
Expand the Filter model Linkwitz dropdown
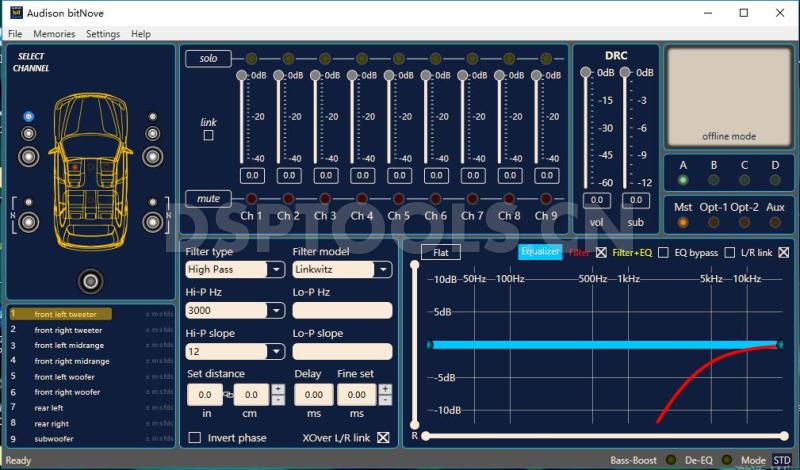pos(382,270)
